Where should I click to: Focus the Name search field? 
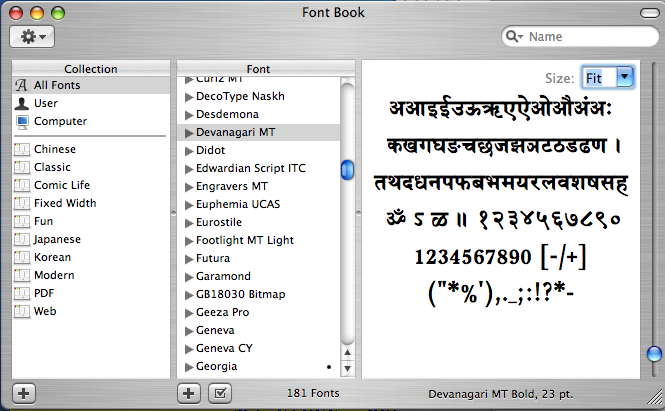(x=580, y=36)
